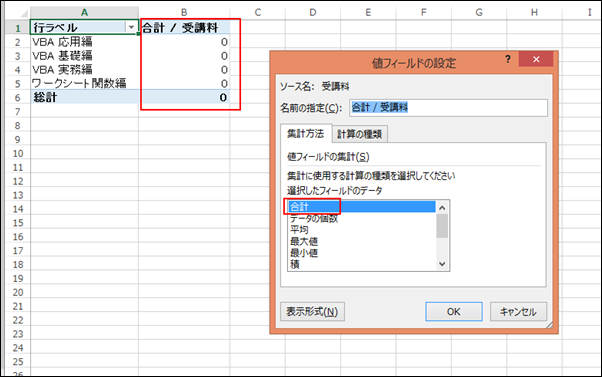Select row 10 header
602x377 pixels.
click(x=18, y=154)
